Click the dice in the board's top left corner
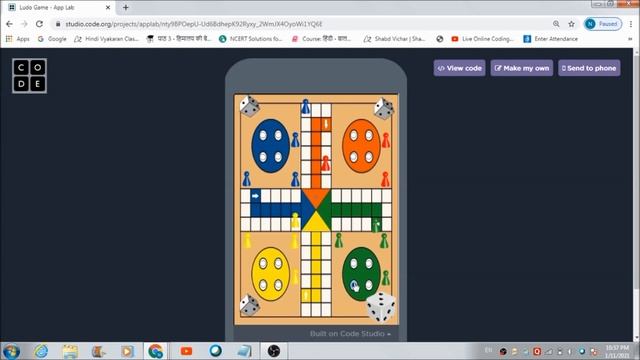Viewport: 640px width, 360px height. click(249, 106)
